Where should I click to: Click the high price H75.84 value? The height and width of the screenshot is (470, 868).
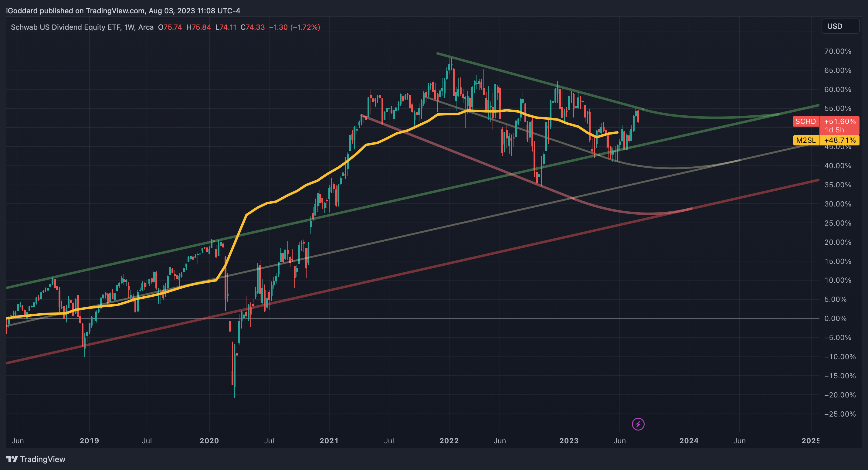(199, 27)
